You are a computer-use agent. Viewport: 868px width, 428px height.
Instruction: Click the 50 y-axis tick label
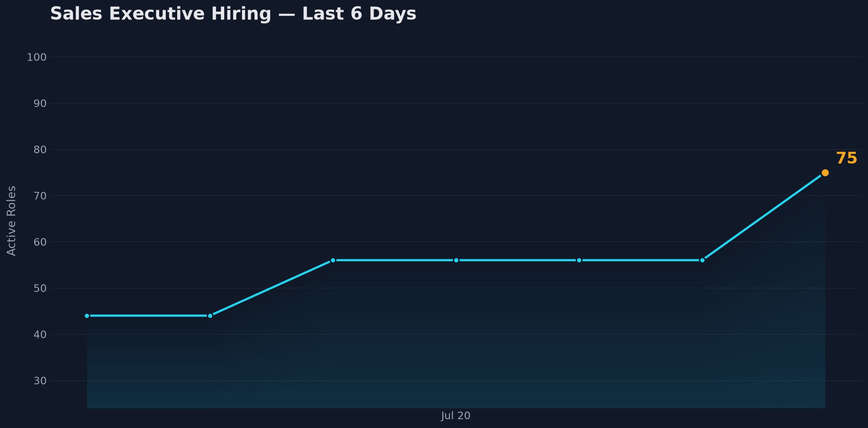(x=40, y=288)
